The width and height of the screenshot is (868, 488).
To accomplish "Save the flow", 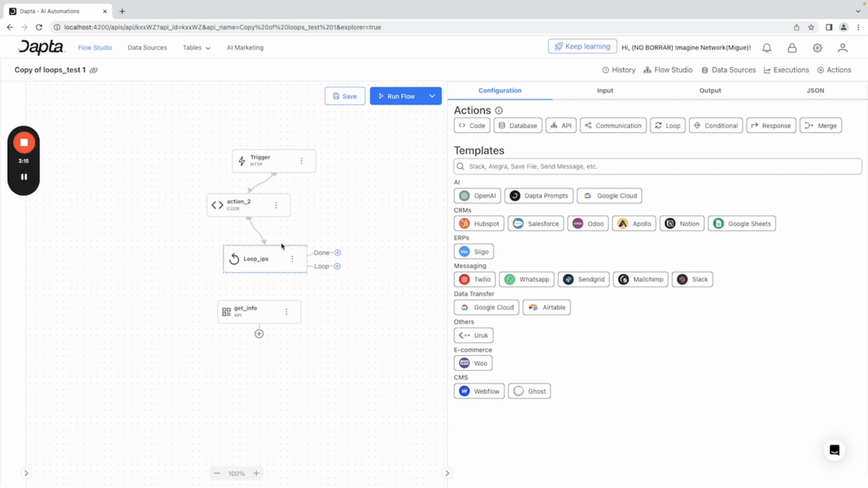I will 345,96.
